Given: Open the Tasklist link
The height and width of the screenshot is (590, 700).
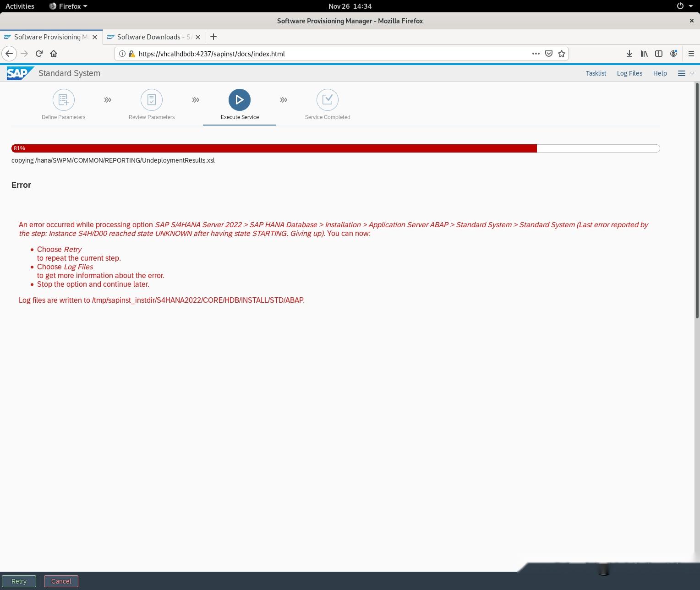Looking at the screenshot, I should click(x=596, y=73).
